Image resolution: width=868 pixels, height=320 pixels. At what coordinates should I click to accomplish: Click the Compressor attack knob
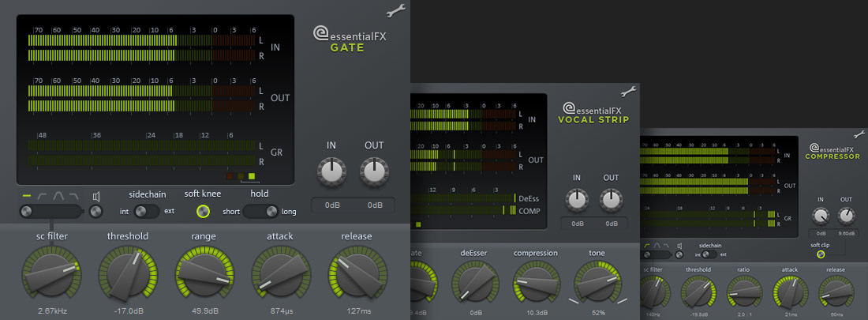[x=790, y=293]
